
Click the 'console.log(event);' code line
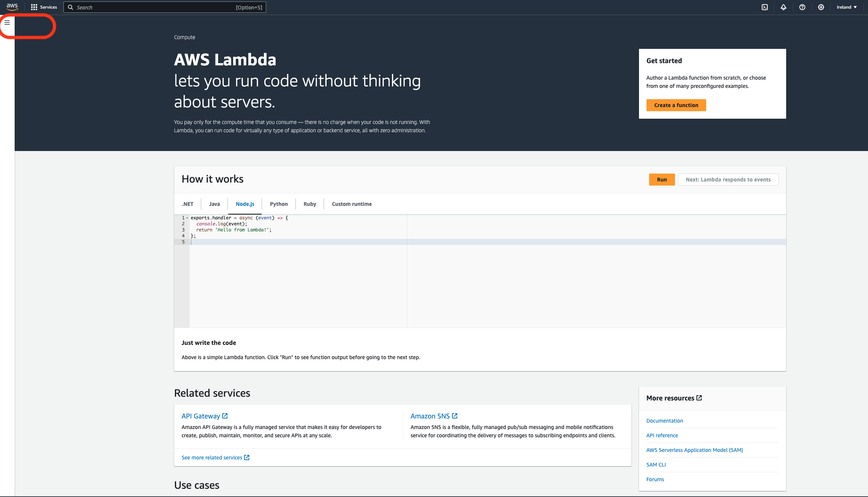click(x=222, y=224)
